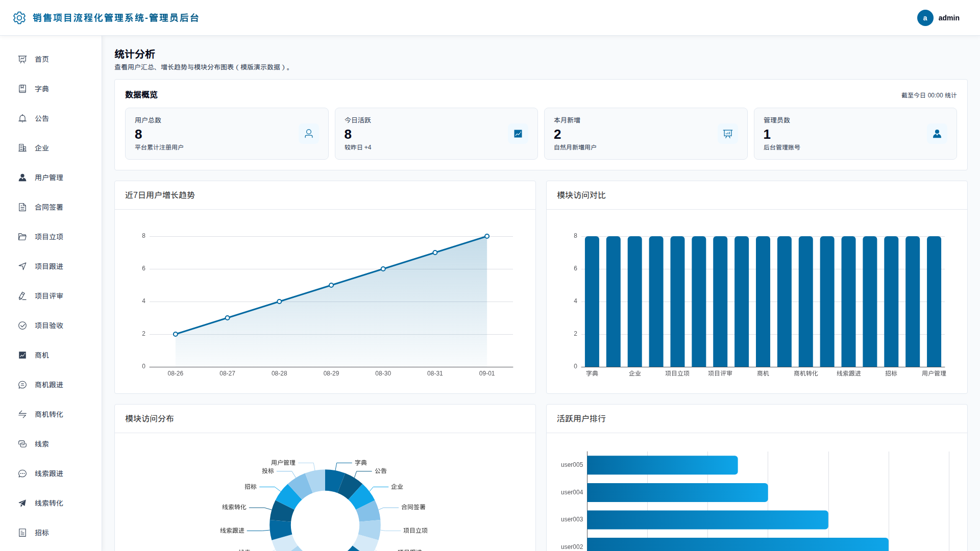Click the 截至今日 00:00 统计 text

point(929,95)
